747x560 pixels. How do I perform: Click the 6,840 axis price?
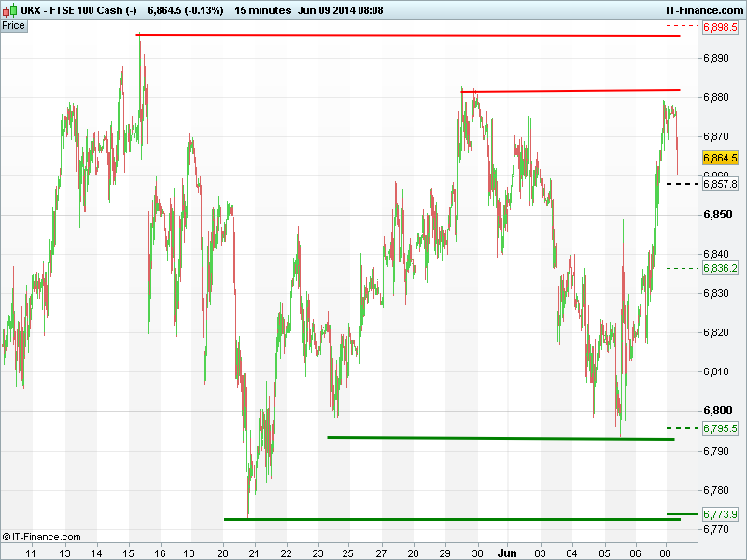716,254
